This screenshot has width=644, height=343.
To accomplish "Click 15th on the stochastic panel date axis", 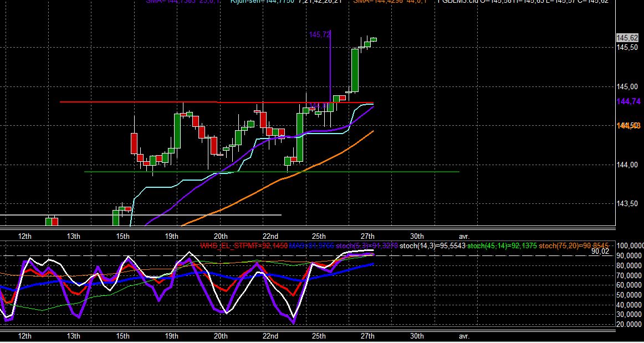I will (x=123, y=336).
